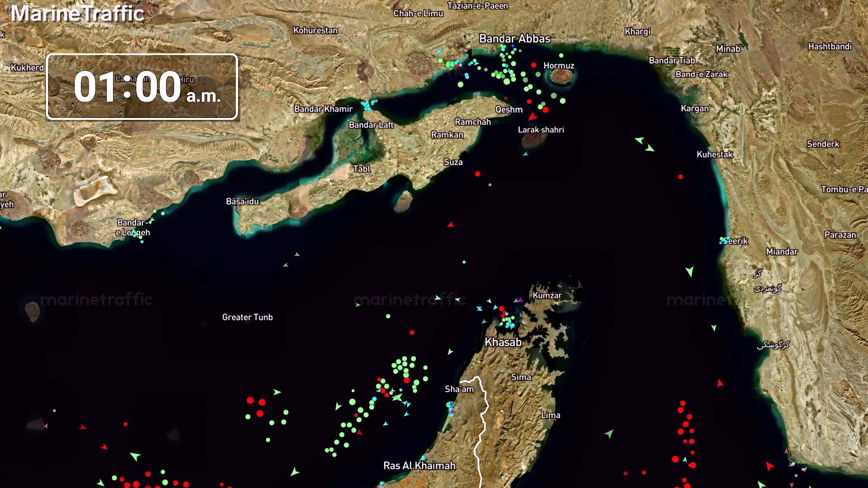Click the large green vessel arrow below Seerik
The image size is (868, 488).
tap(689, 271)
